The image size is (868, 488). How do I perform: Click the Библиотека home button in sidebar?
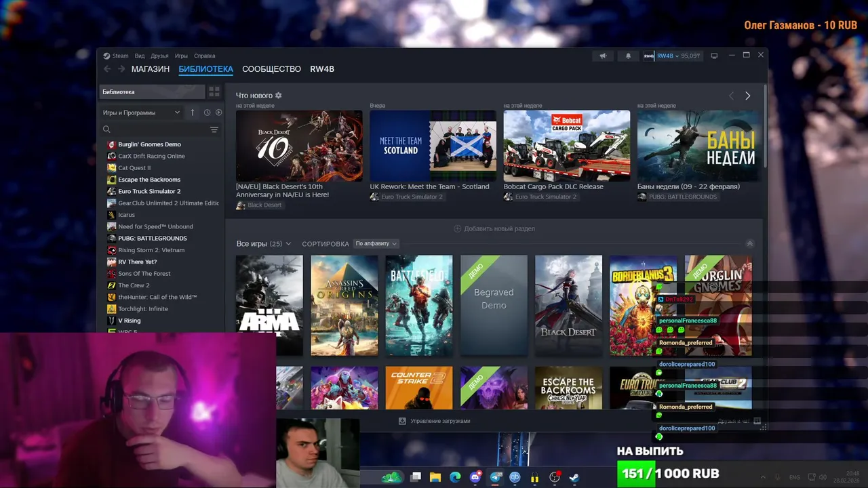pyautogui.click(x=153, y=91)
